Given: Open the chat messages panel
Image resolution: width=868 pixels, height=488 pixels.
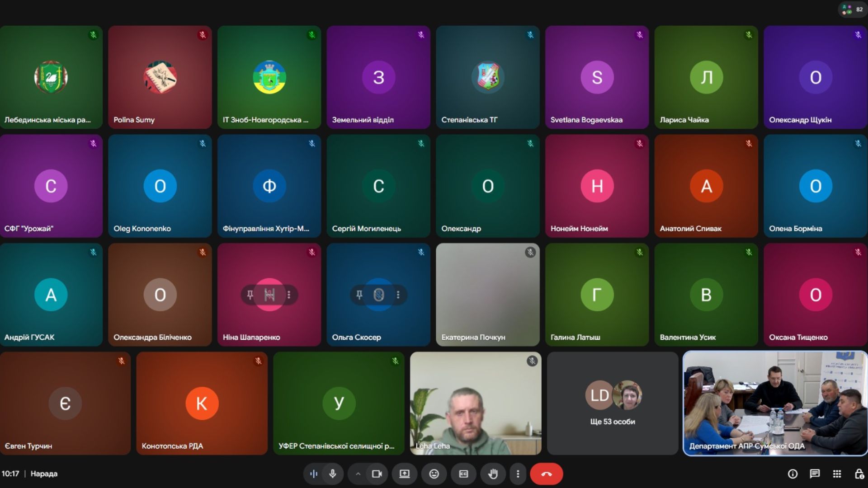Looking at the screenshot, I should coord(815,474).
